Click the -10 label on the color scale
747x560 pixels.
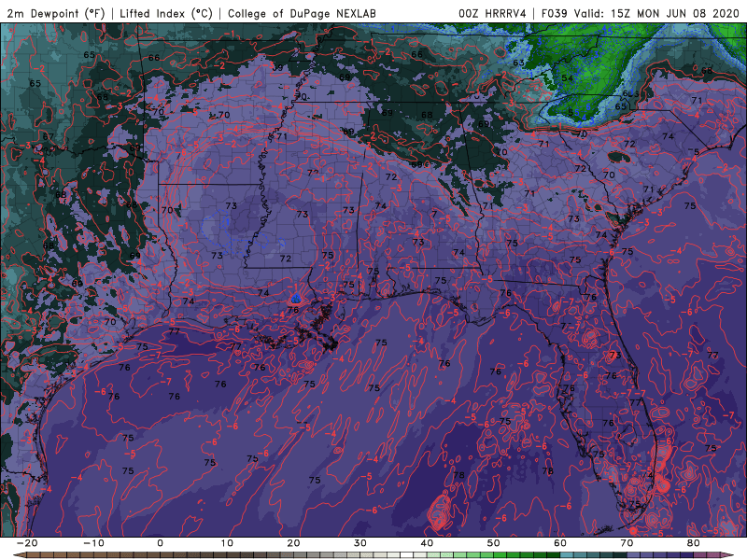pos(93,543)
